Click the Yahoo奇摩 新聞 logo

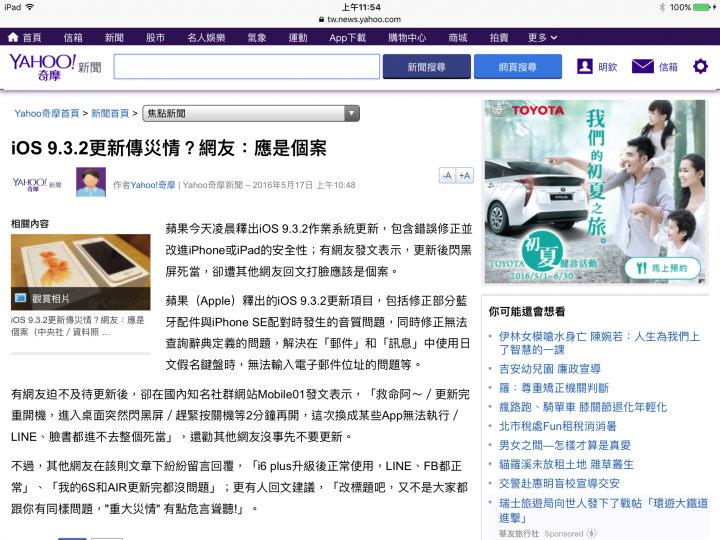[55, 67]
